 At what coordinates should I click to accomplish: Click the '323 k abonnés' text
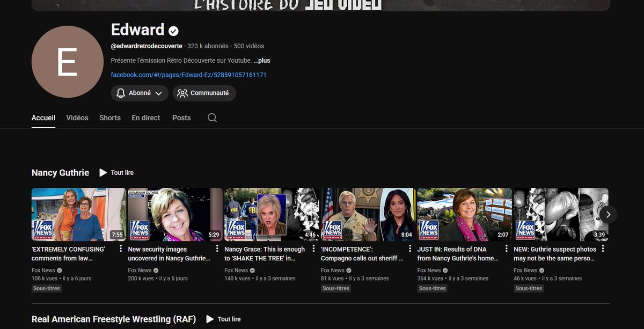208,46
